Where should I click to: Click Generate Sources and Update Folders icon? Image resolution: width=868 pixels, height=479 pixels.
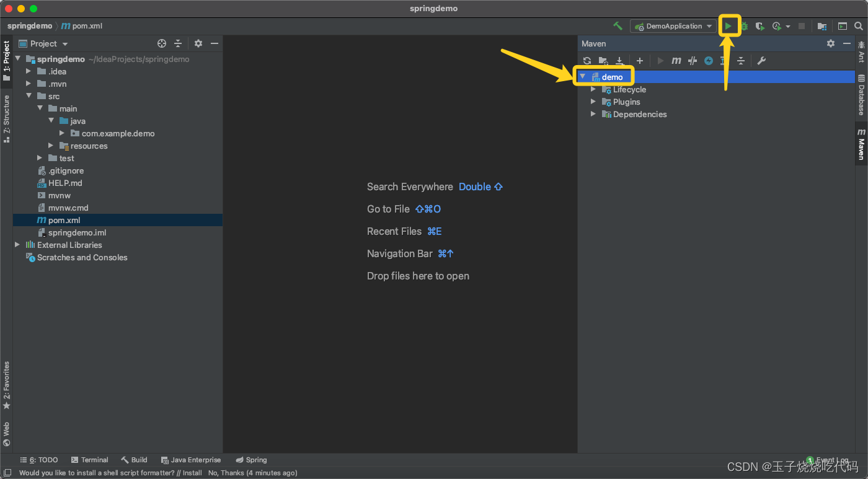(x=603, y=61)
